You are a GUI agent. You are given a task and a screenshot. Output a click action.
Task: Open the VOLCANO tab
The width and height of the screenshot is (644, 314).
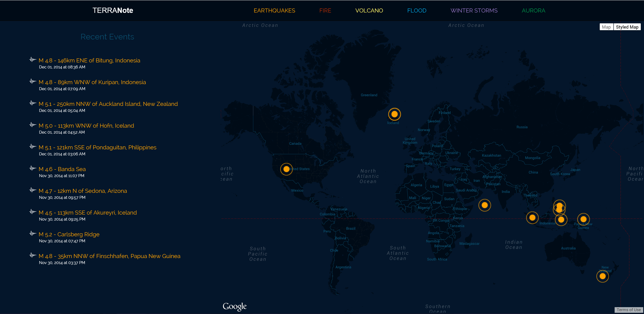(x=369, y=10)
